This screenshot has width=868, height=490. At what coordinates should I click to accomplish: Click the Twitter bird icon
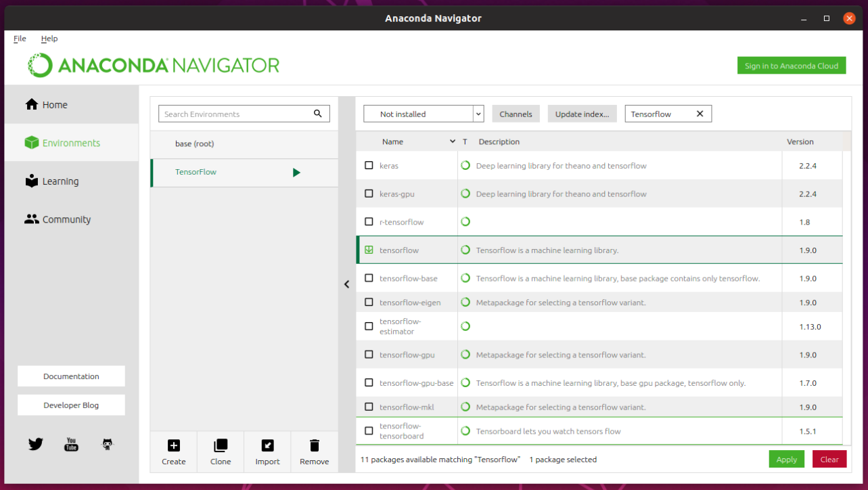(36, 445)
